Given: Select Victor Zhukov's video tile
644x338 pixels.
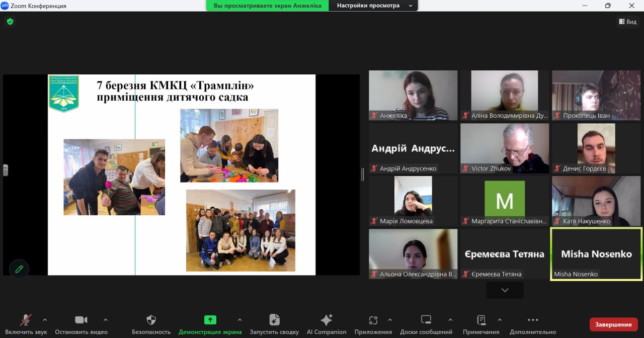Looking at the screenshot, I should 505,148.
